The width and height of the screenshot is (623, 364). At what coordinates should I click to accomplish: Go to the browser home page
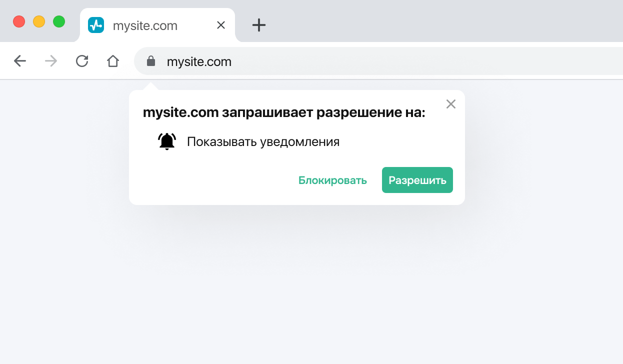(x=113, y=61)
